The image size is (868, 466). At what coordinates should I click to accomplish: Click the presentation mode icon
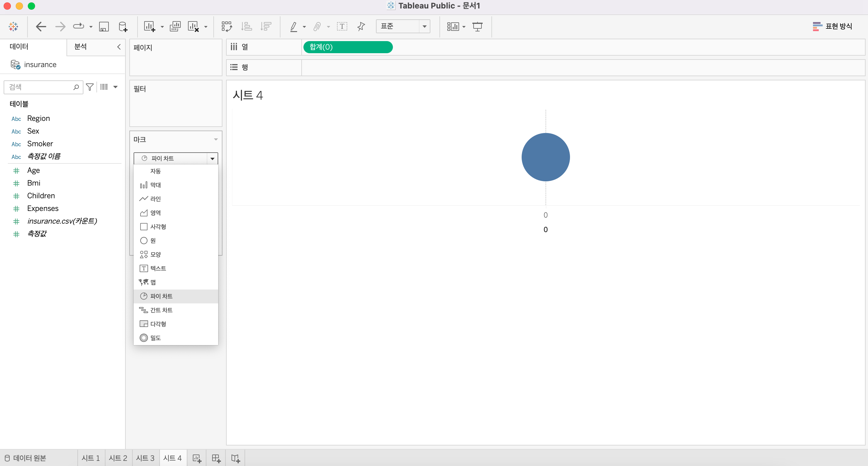(x=477, y=26)
